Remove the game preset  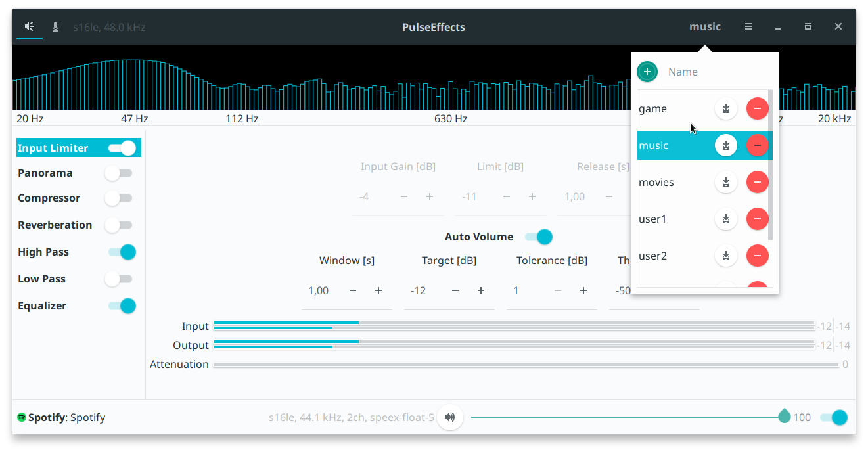pos(758,108)
